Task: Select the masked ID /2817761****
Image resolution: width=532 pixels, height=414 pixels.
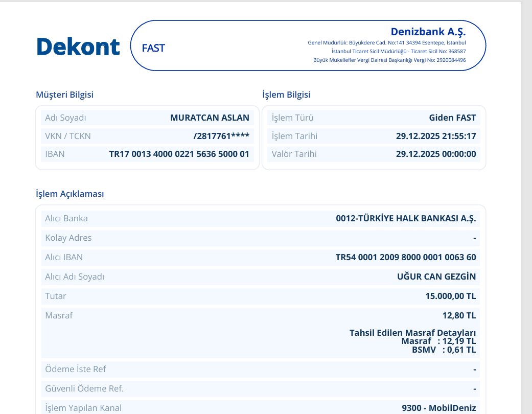Action: 221,136
